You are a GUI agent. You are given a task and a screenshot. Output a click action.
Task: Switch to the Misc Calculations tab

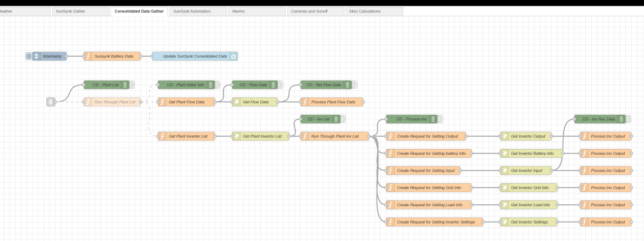tap(374, 12)
